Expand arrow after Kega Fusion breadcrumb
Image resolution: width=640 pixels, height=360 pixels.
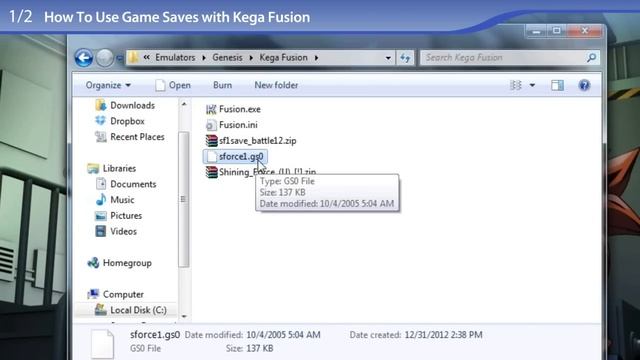316,58
